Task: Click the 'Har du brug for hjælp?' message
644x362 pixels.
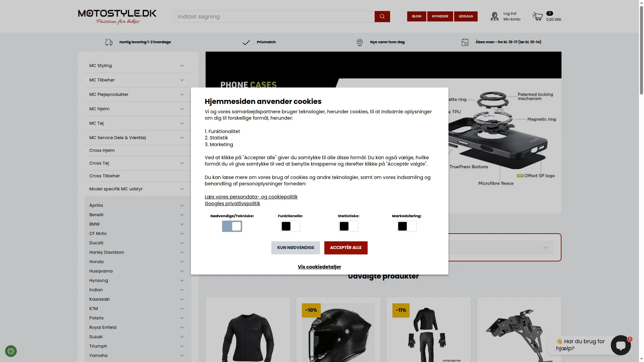Action: (x=580, y=345)
